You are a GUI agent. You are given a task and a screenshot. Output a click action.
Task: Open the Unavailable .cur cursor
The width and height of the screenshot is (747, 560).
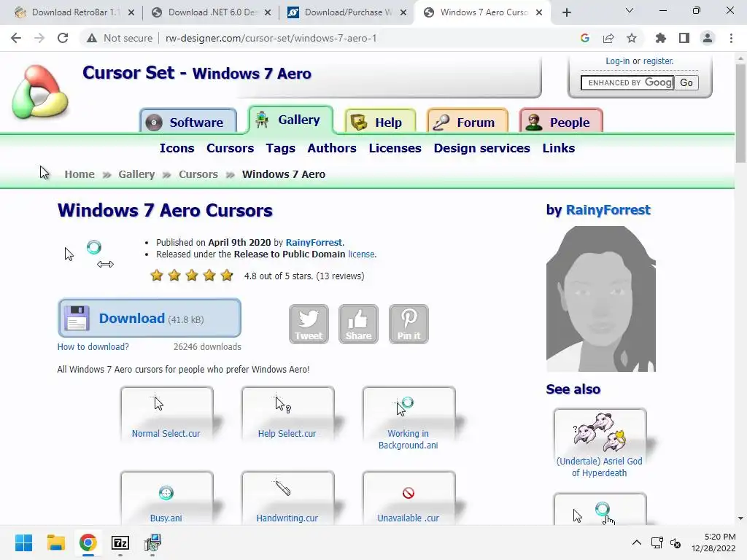(409, 498)
